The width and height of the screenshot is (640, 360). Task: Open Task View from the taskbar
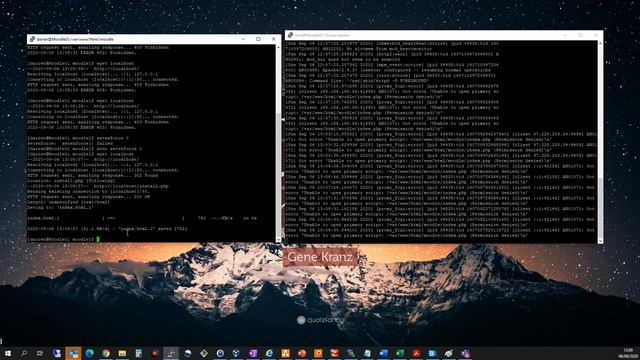(x=40, y=353)
